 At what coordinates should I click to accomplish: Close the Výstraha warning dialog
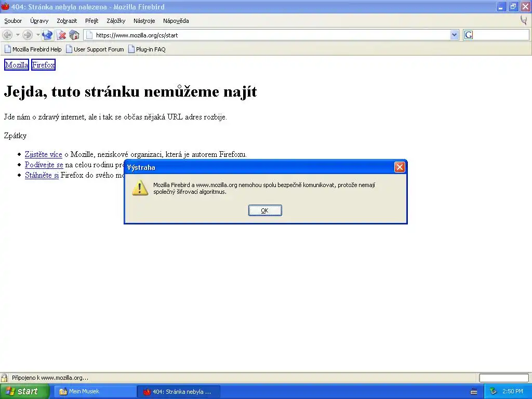pos(400,167)
